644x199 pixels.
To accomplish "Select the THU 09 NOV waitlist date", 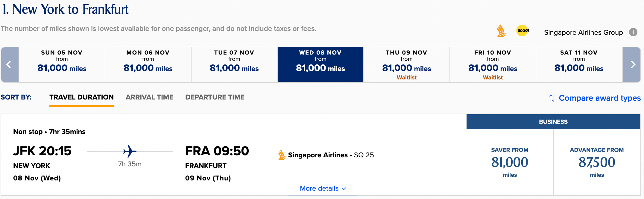I will click(x=406, y=64).
